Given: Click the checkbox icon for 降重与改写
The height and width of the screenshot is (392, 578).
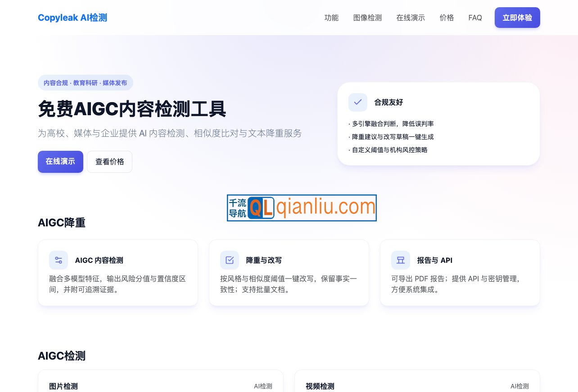Looking at the screenshot, I should coord(230,260).
